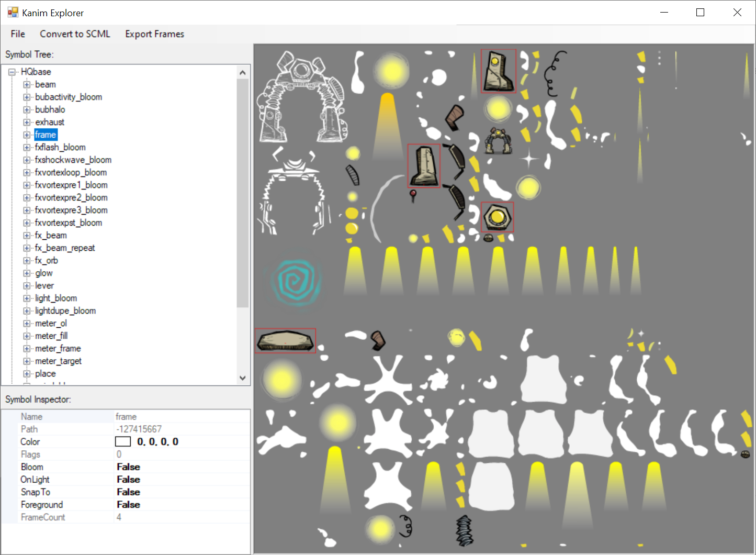Select the fx_beam symbol

(51, 235)
